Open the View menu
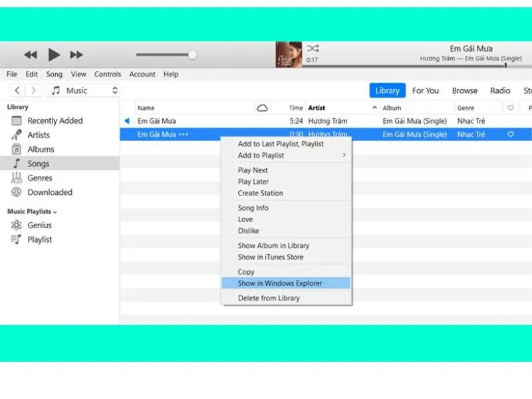 78,74
